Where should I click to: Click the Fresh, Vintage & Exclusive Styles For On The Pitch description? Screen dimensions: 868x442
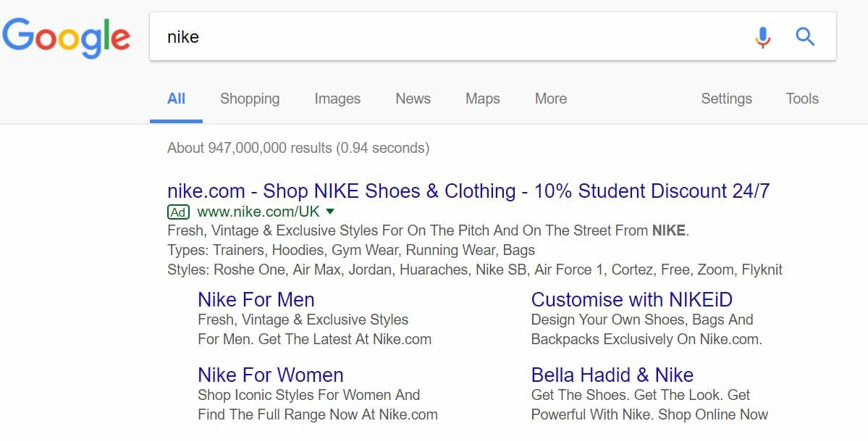[428, 230]
